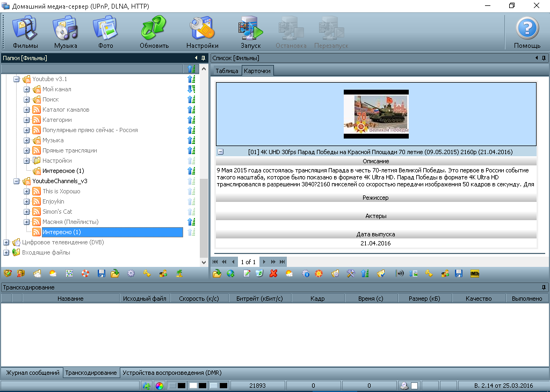550x392 pixels.
Task: Click the Название column header
Action: coord(70,299)
